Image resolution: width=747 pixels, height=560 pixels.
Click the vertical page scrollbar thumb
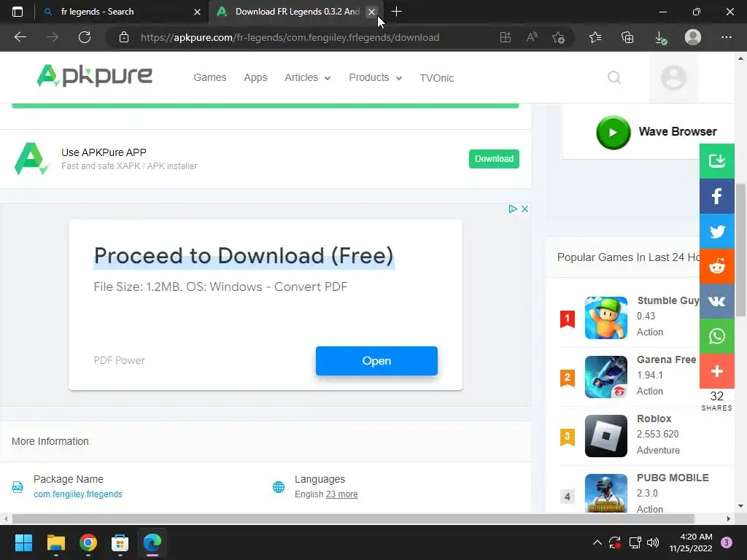740,250
